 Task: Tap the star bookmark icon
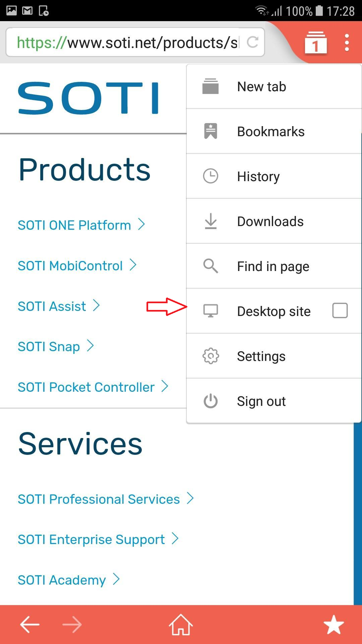334,625
